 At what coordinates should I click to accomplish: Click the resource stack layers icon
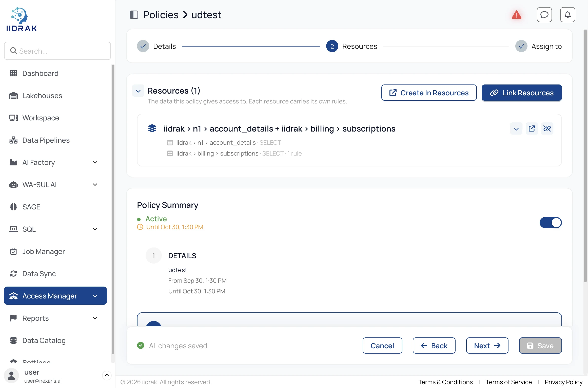[152, 128]
